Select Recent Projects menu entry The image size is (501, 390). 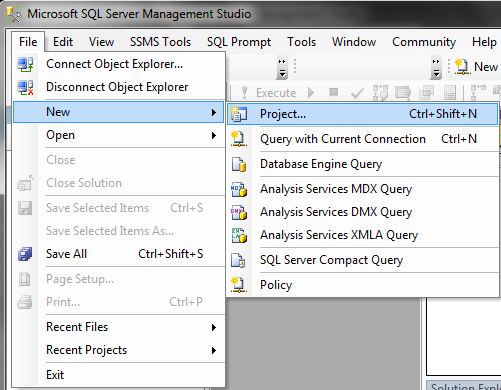pos(119,350)
